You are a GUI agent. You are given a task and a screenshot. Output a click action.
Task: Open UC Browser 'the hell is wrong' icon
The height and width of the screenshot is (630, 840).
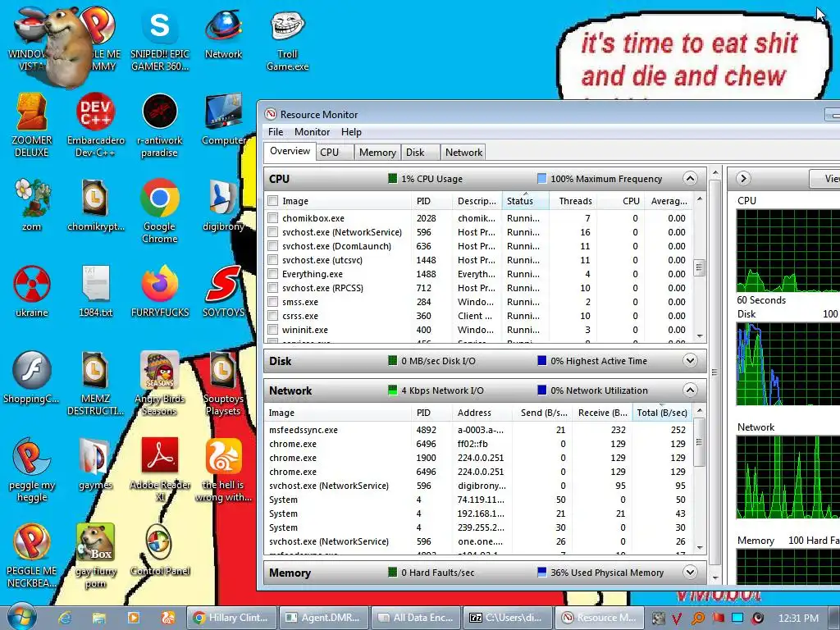(x=223, y=470)
